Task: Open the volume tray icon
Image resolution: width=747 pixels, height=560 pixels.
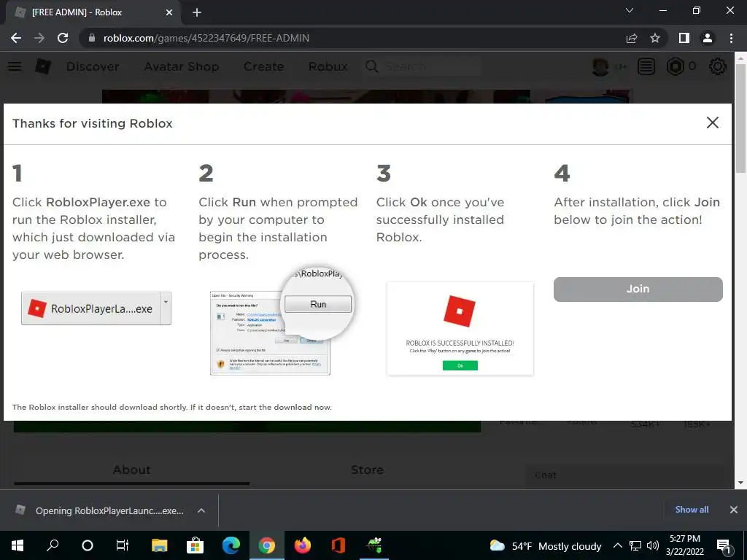Action: 653,546
